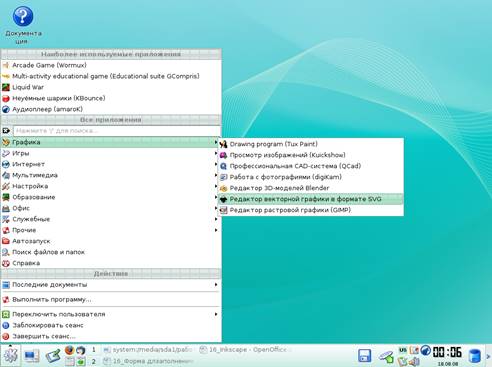Expand the Переключить пользователя submenu

[x=111, y=314]
